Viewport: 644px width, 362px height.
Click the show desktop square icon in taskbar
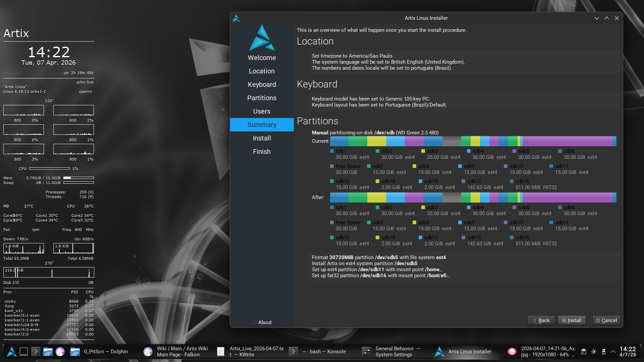[x=24, y=351]
